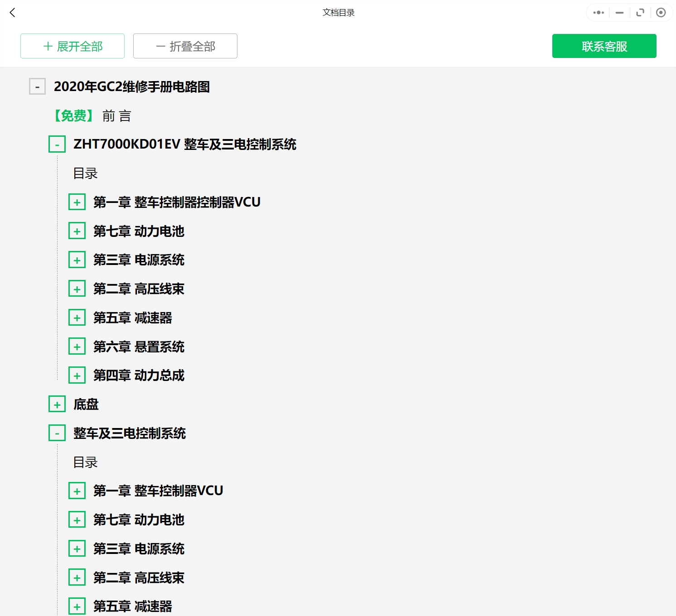676x616 pixels.
Task: Collapse all sections with 折叠全部
Action: [185, 46]
